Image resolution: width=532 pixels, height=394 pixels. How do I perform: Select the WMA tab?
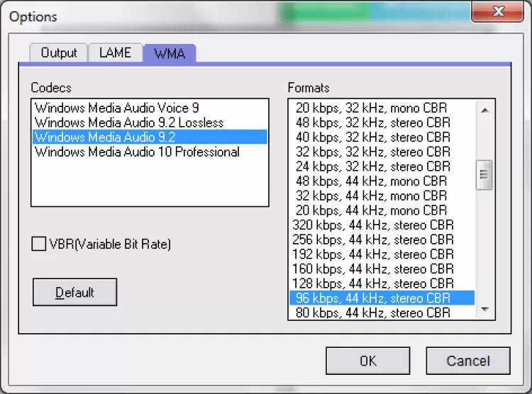pos(169,53)
